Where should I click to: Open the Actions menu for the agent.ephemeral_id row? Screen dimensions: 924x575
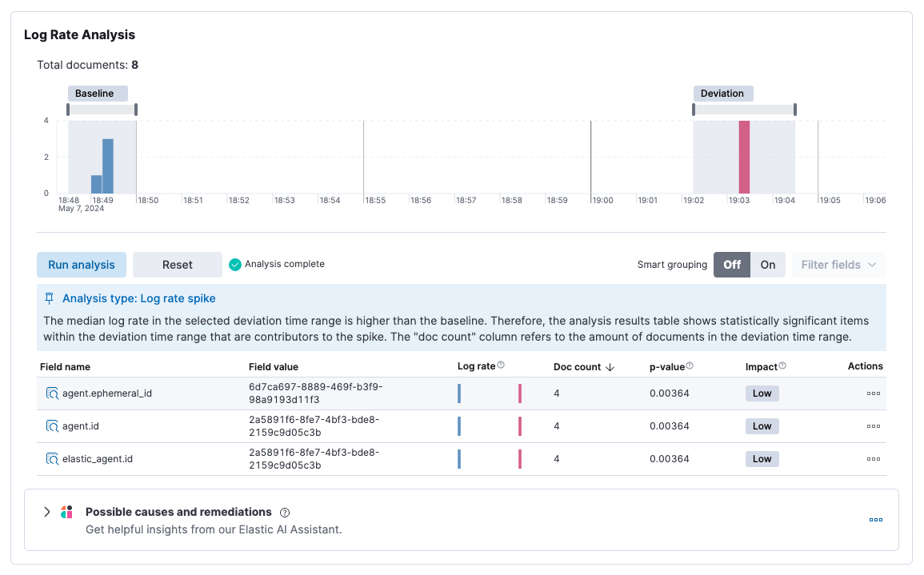[x=873, y=393]
